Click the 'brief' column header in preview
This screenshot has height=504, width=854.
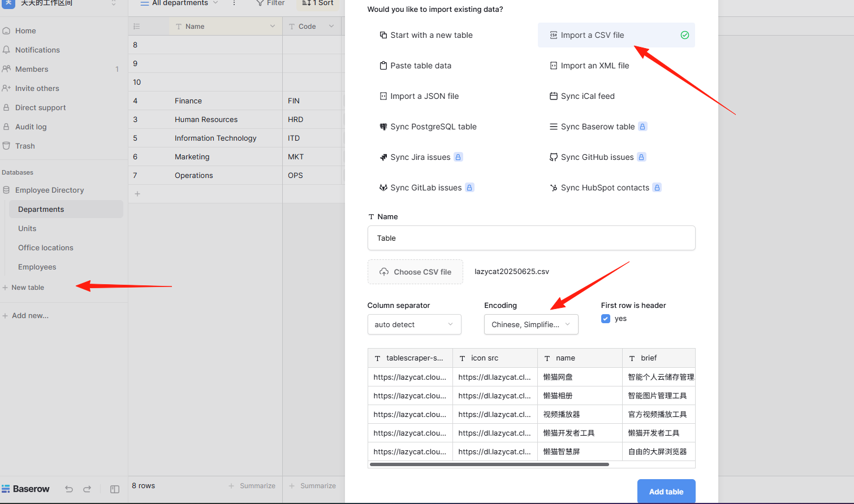(659, 358)
